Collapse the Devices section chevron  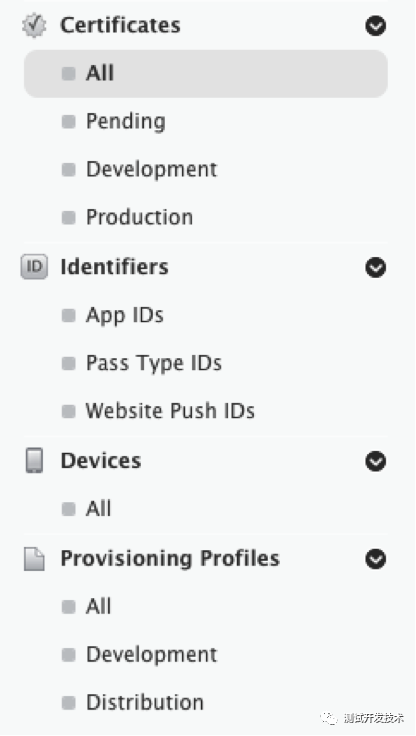click(376, 461)
